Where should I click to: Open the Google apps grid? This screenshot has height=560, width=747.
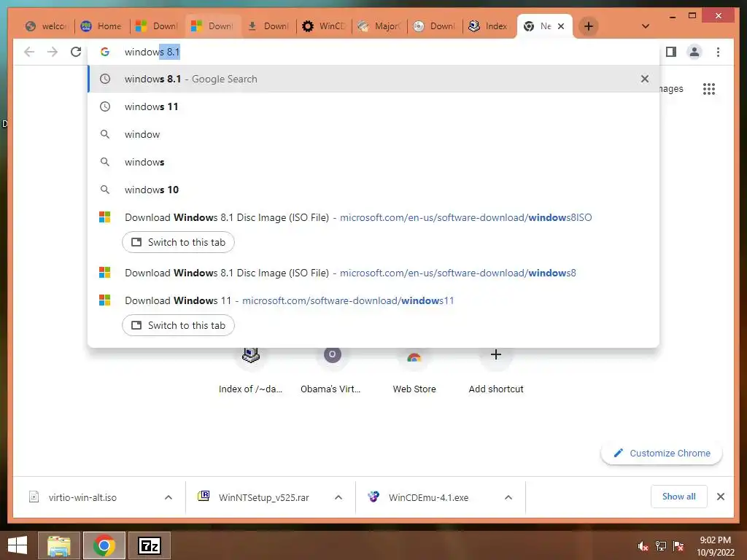click(x=709, y=89)
